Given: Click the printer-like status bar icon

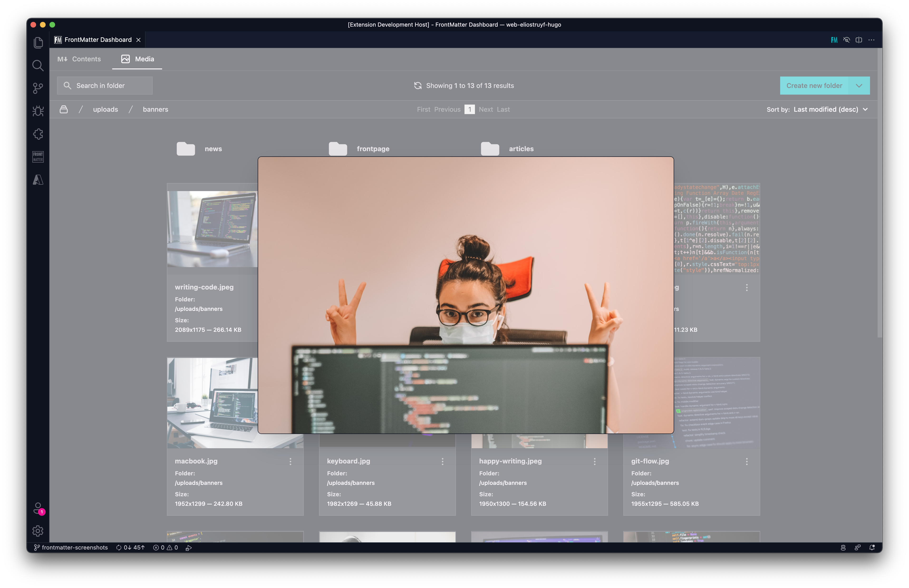Looking at the screenshot, I should [843, 548].
